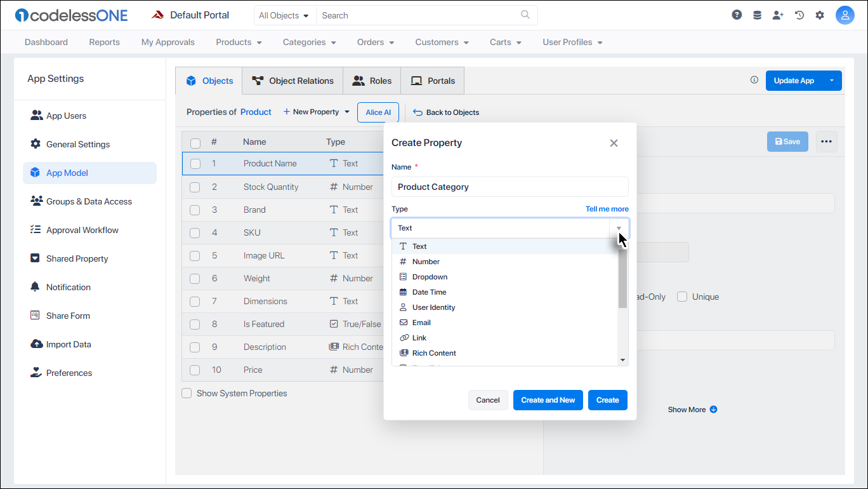Click the history icon in the top bar
Image resolution: width=868 pixels, height=489 pixels.
799,14
